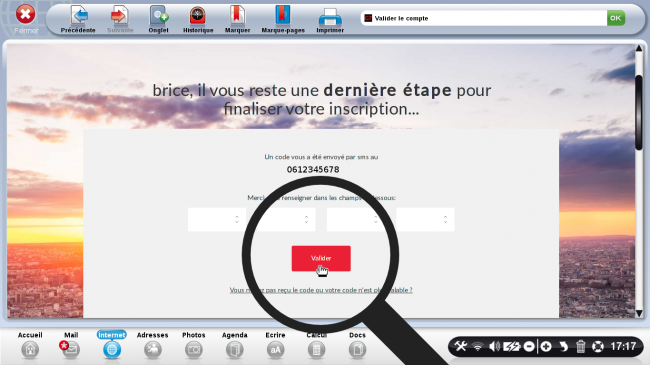The height and width of the screenshot is (365, 650).
Task: Open the Historique browsing history
Action: (x=198, y=19)
